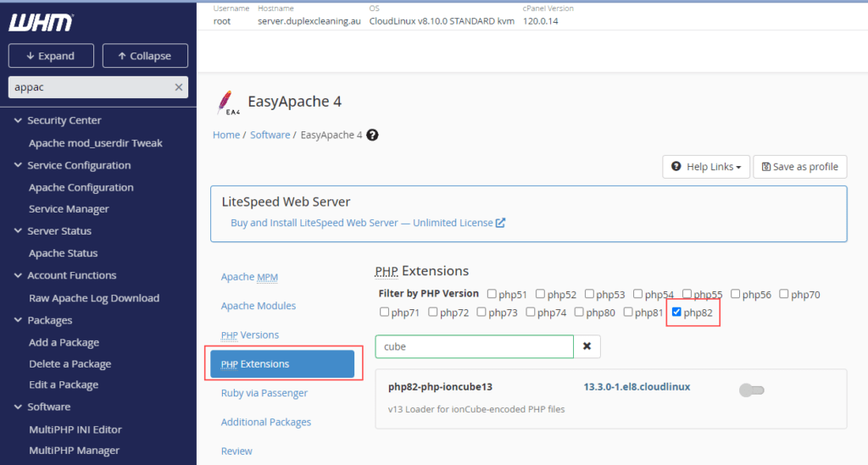Viewport: 868px width, 465px height.
Task: Click the Home breadcrumb link
Action: coord(226,135)
